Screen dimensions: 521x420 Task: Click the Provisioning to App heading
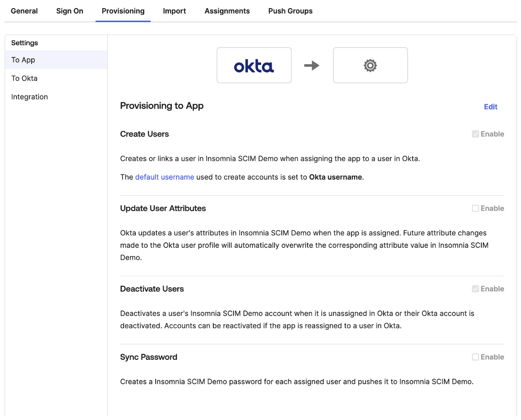click(x=162, y=106)
